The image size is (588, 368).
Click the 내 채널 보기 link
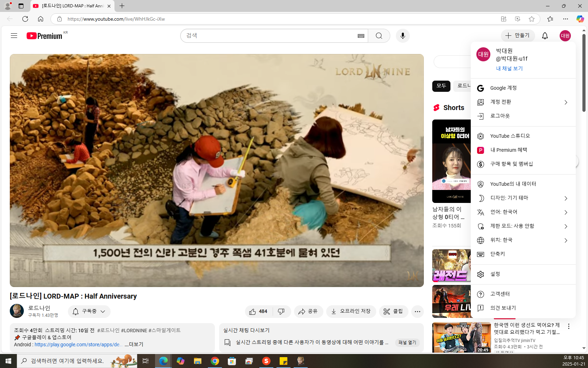pos(509,69)
